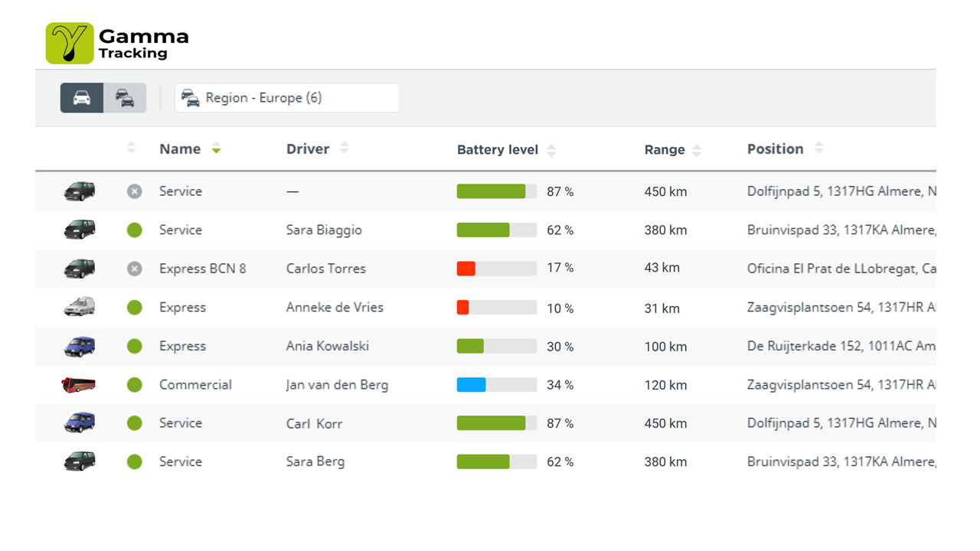Viewport: 980px width, 551px height.
Task: Click the Gamma Tracking logo
Action: coord(117,43)
